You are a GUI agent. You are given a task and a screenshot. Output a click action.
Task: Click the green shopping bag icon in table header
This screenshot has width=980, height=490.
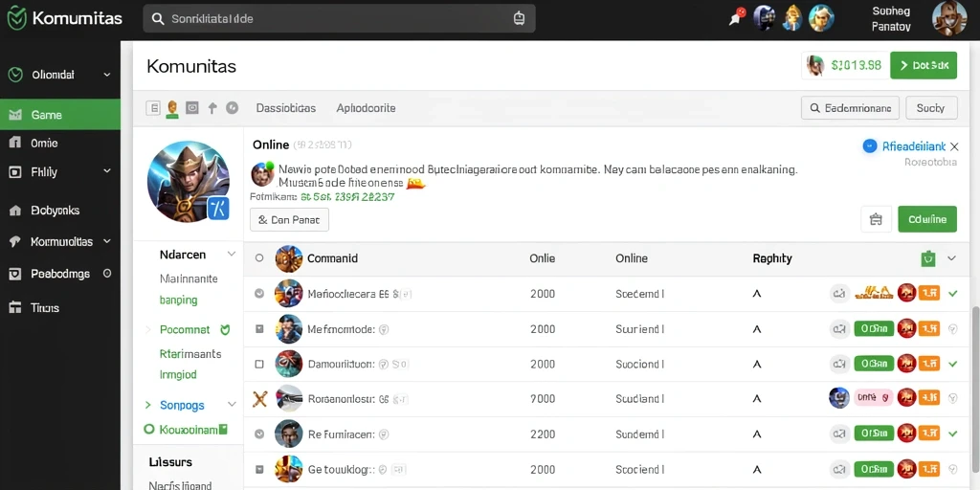928,258
